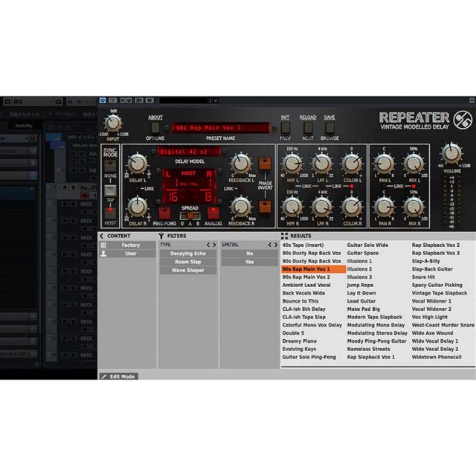Click the LPF R filter knob

(x=322, y=208)
